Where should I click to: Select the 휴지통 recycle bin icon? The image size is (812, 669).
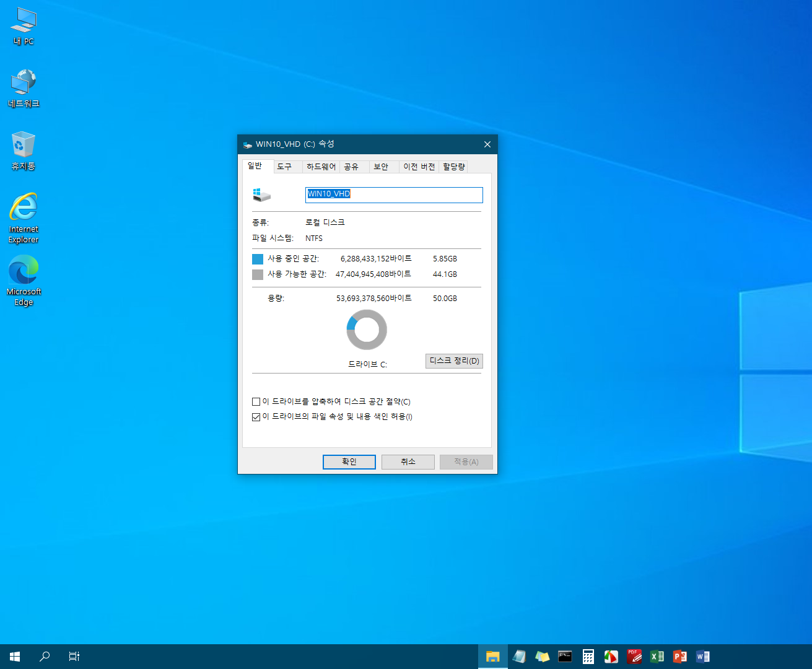coord(24,151)
